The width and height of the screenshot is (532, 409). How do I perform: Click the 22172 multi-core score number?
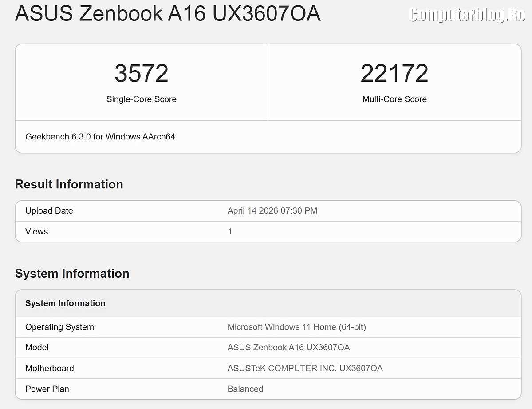point(394,74)
